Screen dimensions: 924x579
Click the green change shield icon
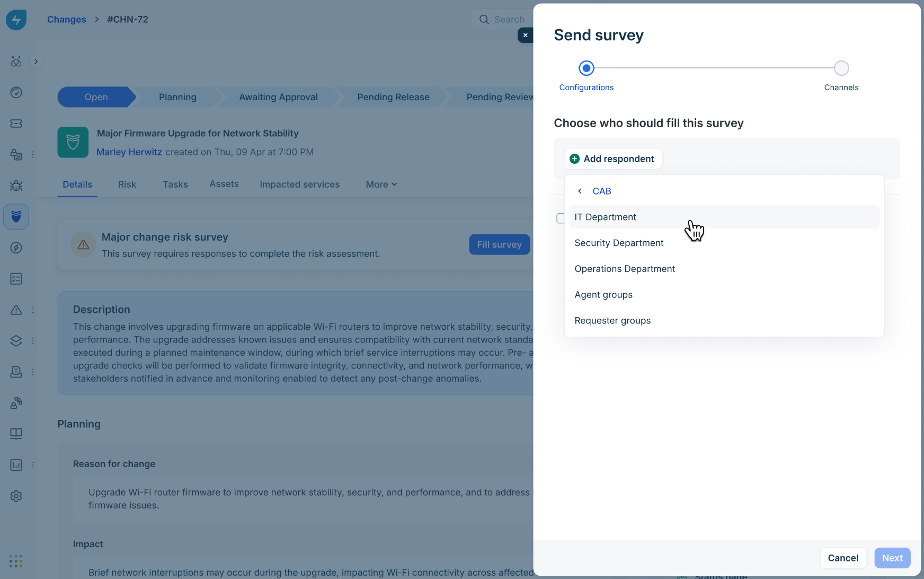click(x=73, y=142)
